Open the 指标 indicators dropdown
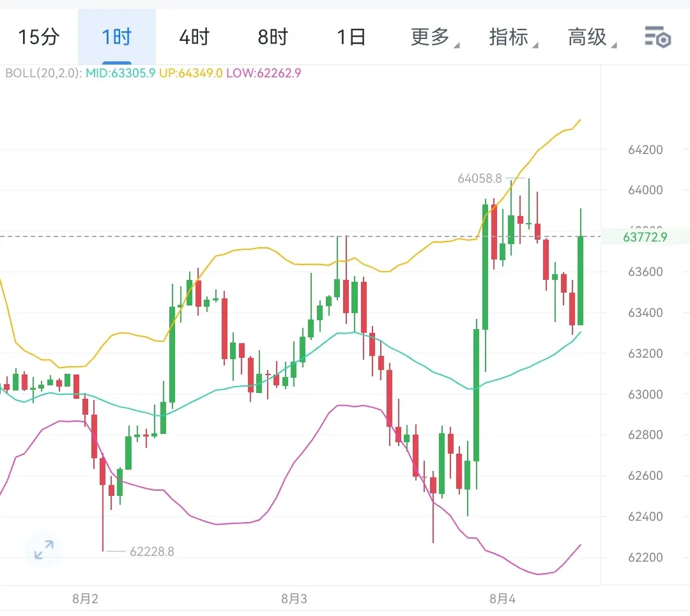This screenshot has width=690, height=616. 513,37
